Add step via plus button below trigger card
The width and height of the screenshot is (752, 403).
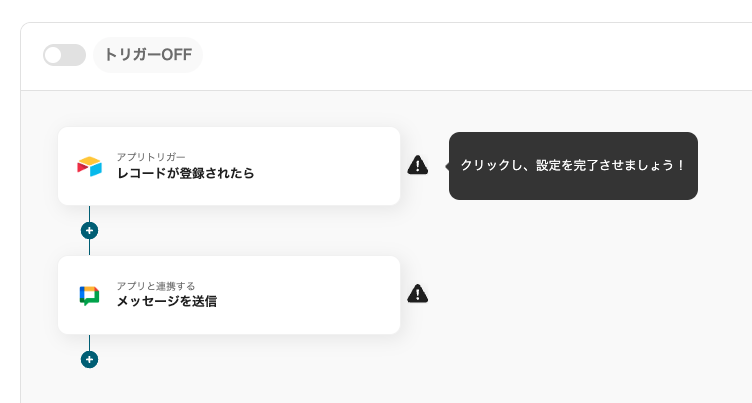(x=89, y=230)
